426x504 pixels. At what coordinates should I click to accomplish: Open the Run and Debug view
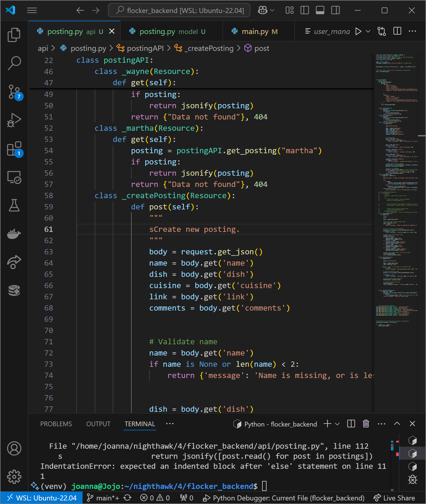click(x=14, y=120)
